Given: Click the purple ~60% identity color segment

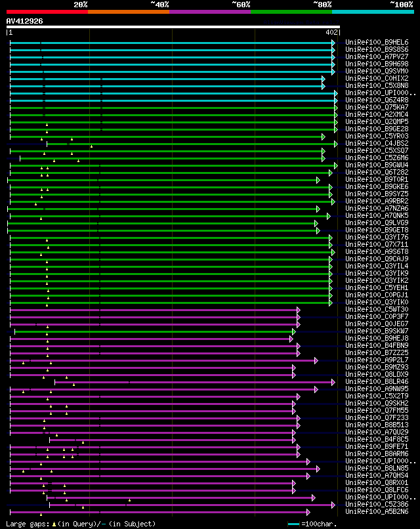Looking at the screenshot, I should coord(210,12).
